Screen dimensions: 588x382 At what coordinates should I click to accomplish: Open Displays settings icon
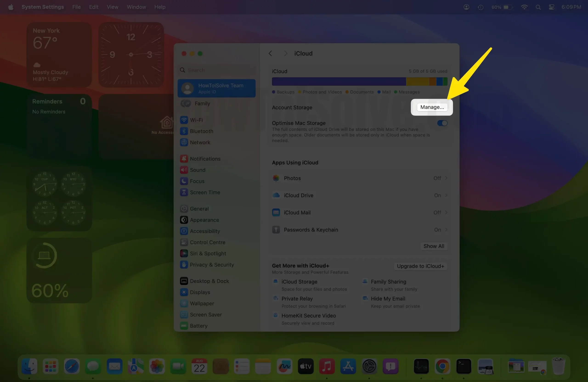click(x=184, y=292)
